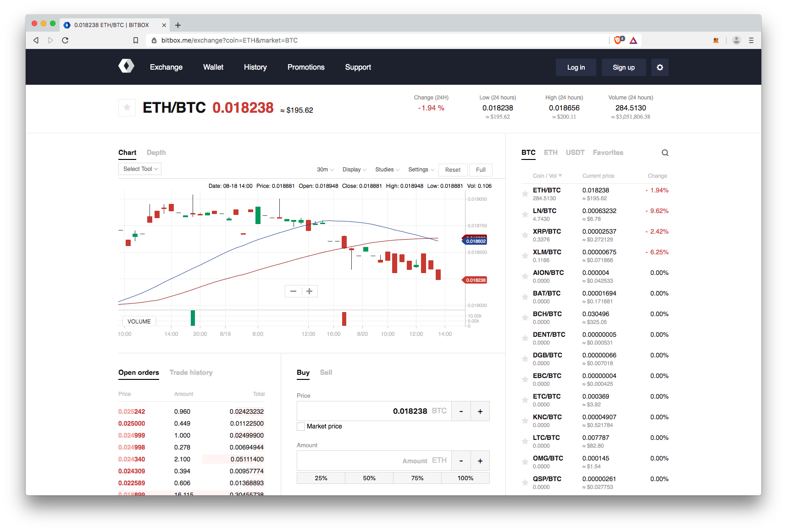Click the Log in button
Image resolution: width=787 pixels, height=532 pixels.
pyautogui.click(x=576, y=67)
